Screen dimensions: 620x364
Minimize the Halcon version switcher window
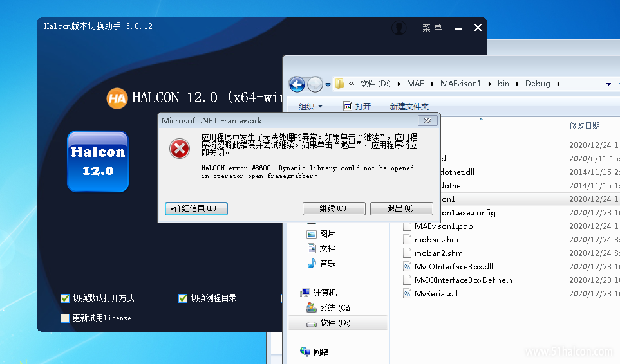click(458, 28)
